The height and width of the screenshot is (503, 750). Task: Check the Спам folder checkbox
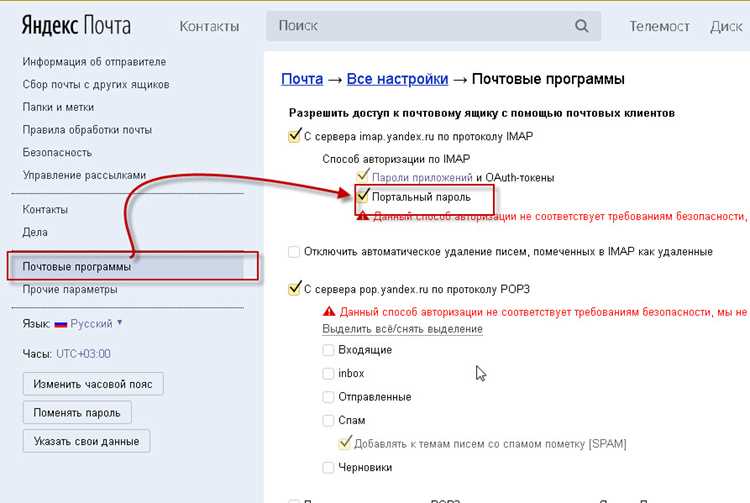coord(328,420)
